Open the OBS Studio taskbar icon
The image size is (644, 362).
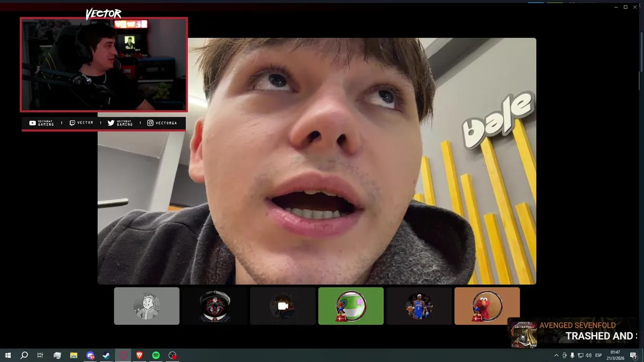tap(173, 355)
